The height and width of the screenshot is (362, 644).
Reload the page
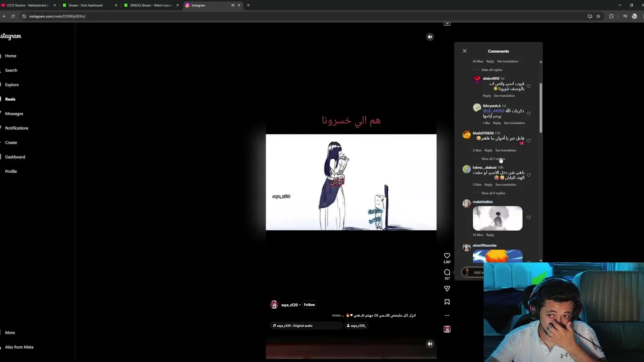point(13,16)
